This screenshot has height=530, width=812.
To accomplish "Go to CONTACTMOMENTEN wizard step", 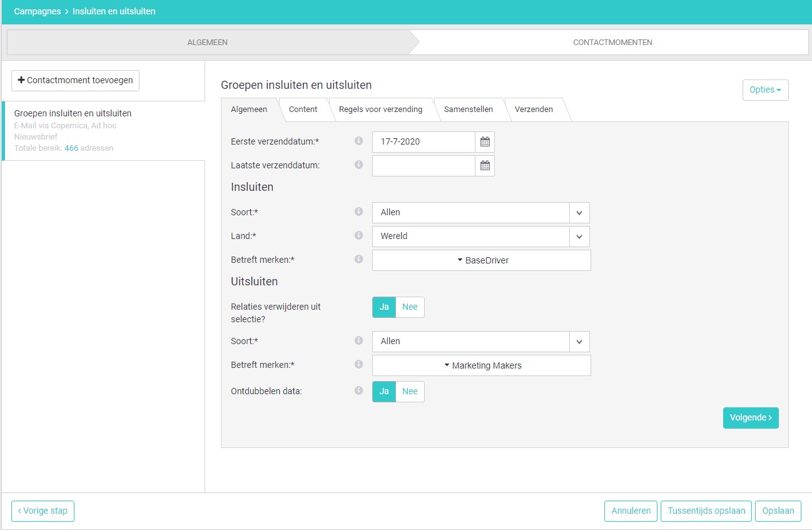I will (x=612, y=43).
